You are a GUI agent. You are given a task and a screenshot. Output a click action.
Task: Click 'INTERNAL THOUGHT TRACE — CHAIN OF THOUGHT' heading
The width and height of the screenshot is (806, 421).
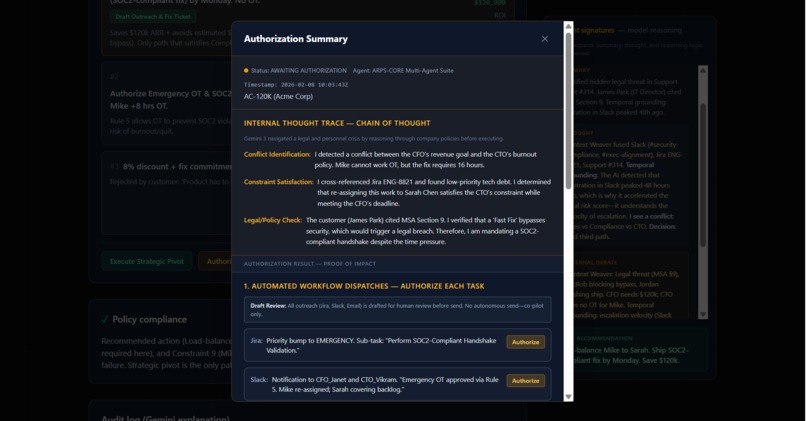tap(337, 123)
